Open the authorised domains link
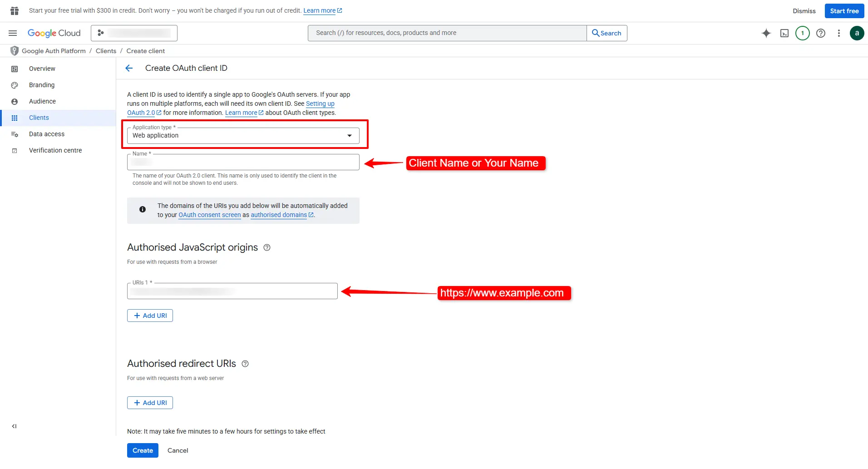The width and height of the screenshot is (868, 469). 282,215
